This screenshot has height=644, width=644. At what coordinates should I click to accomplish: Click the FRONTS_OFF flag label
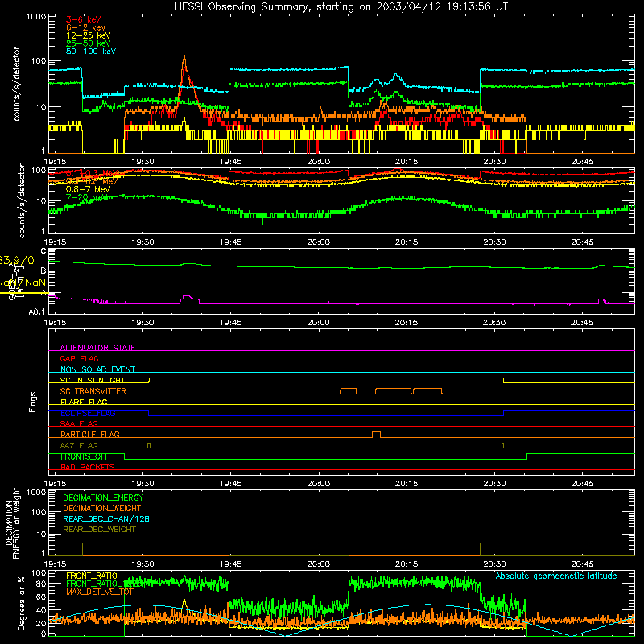[x=85, y=456]
